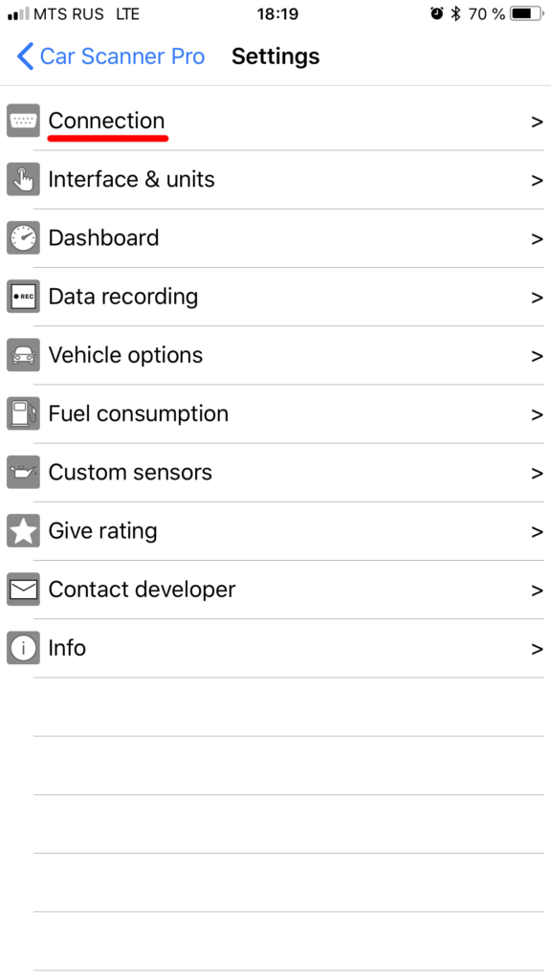Screen dimensions: 551x980
Task: Tap the Dashboard gauge icon
Action: click(23, 237)
